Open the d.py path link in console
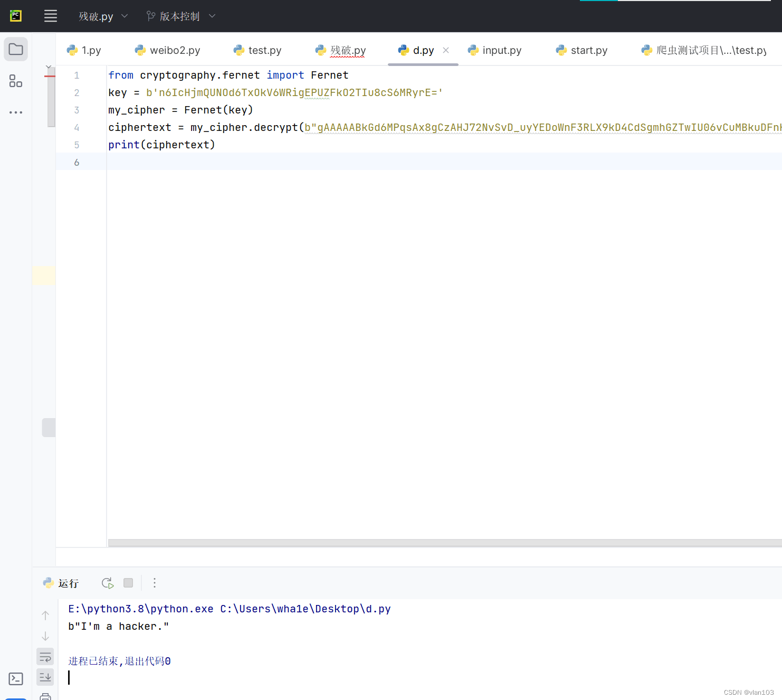 (306, 609)
